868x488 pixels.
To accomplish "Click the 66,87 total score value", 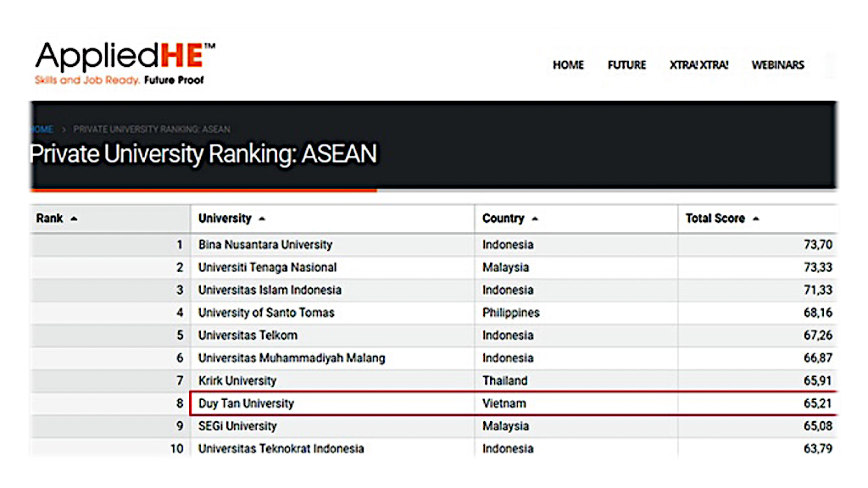I will pos(818,358).
